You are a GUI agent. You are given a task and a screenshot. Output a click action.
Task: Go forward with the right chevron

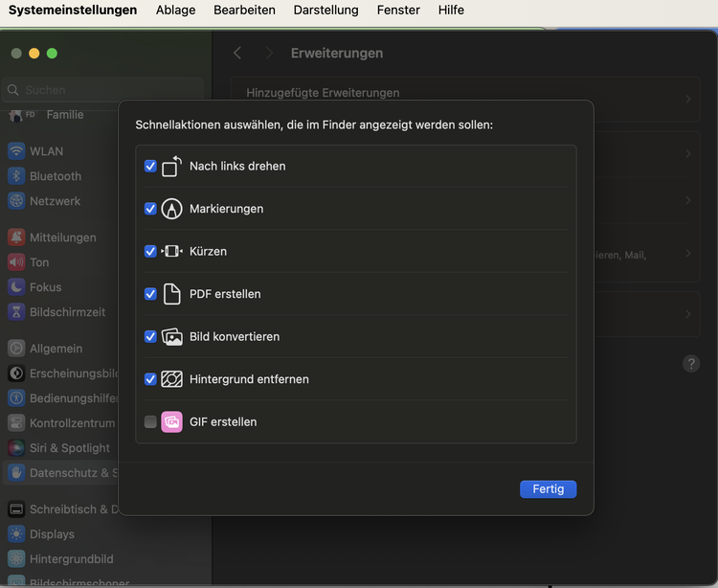point(269,53)
